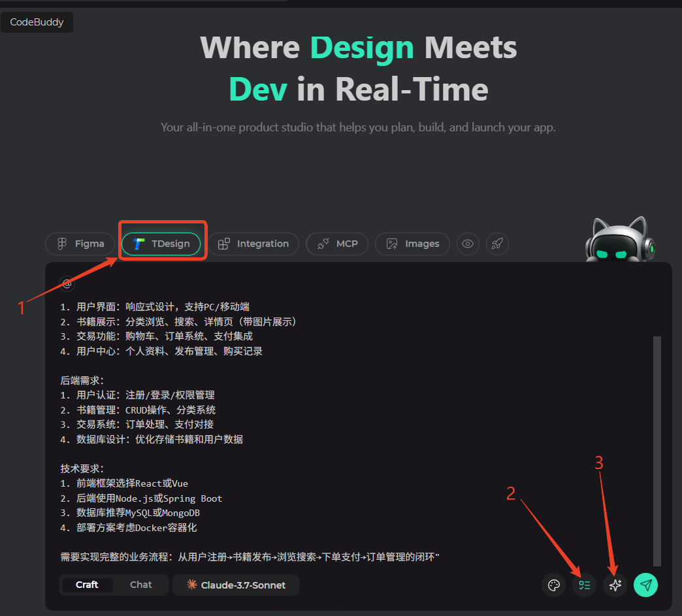Click line '1. 前端框架选择React或Vue'
The width and height of the screenshot is (682, 616).
[124, 483]
